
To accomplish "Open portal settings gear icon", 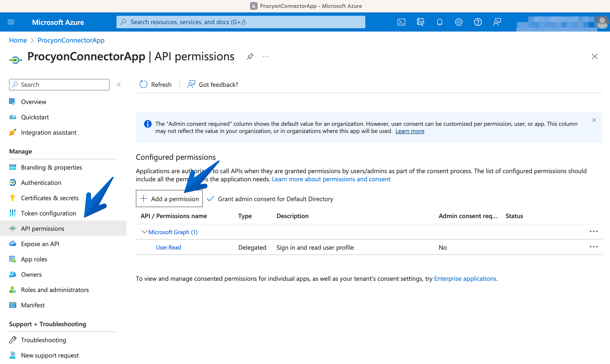I will click(x=459, y=22).
